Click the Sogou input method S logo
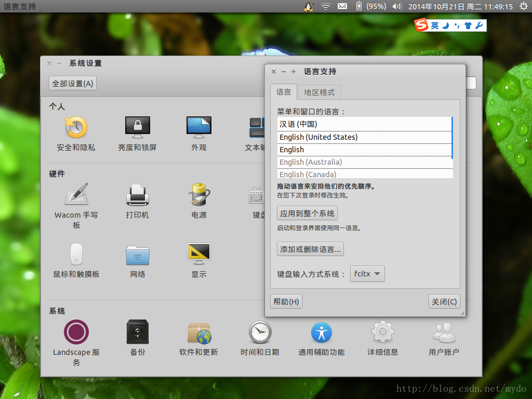 tap(421, 25)
